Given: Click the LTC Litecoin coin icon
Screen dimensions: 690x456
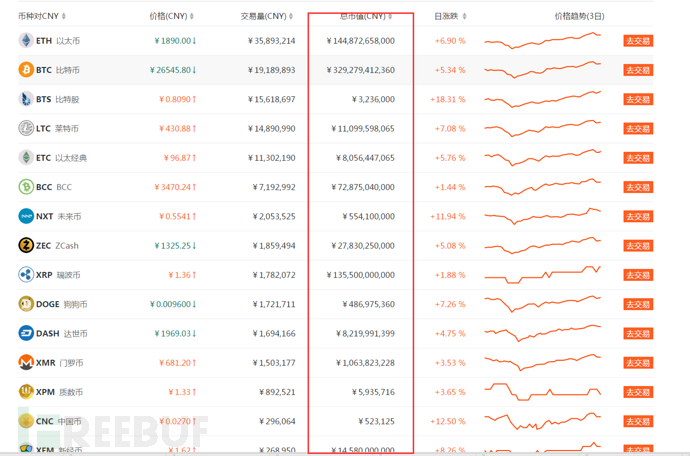Looking at the screenshot, I should coord(26,128).
